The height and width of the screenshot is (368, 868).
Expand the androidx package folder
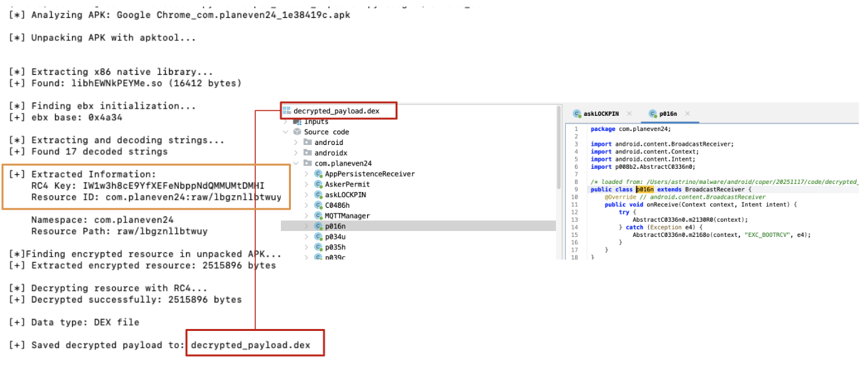click(x=296, y=153)
